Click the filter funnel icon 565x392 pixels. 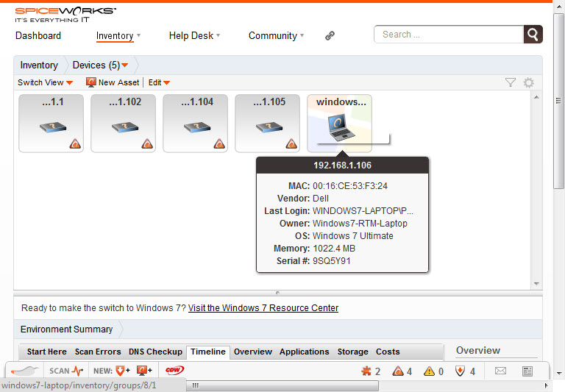point(511,82)
